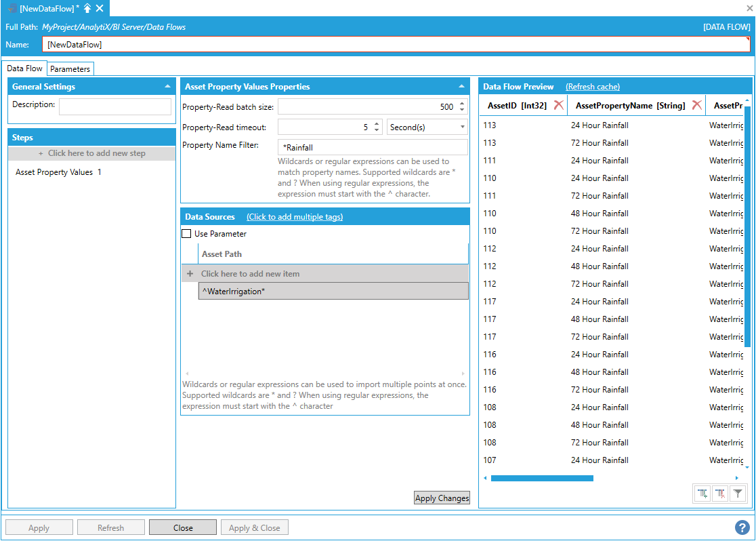
Task: Select the Data Flow tab
Action: click(x=25, y=68)
